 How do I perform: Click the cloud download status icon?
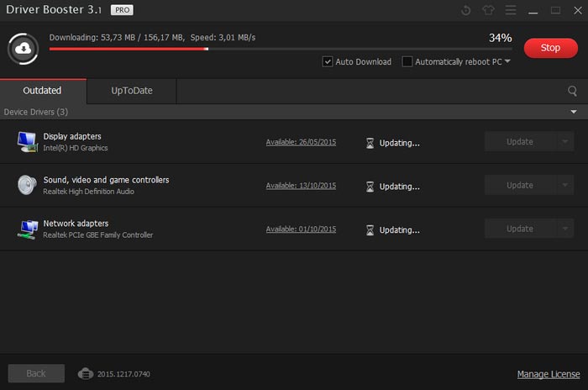tap(23, 49)
